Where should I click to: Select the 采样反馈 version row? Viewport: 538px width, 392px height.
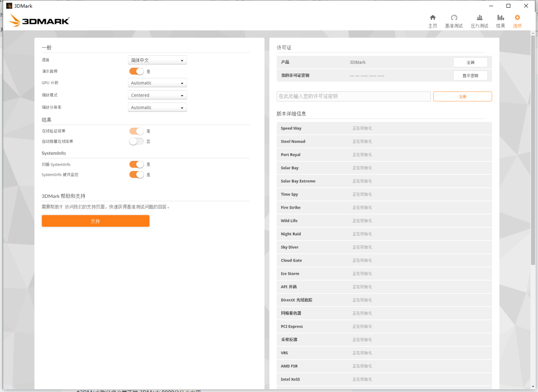[x=384, y=340]
